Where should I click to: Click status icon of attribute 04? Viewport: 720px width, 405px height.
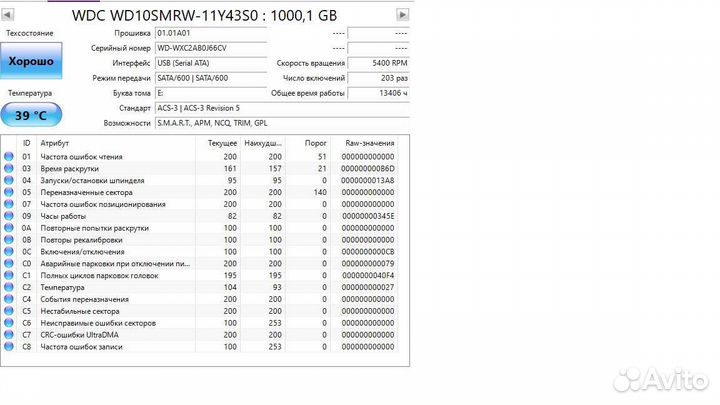click(x=9, y=180)
